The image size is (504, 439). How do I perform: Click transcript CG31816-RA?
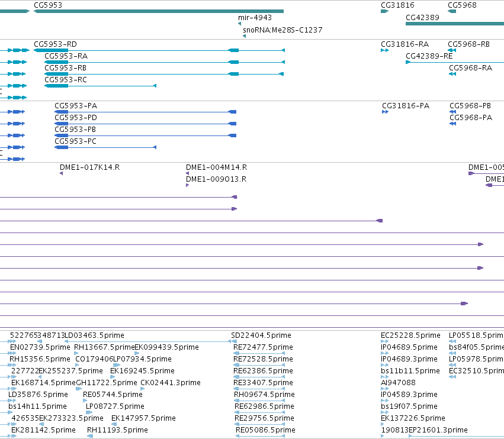[405, 44]
